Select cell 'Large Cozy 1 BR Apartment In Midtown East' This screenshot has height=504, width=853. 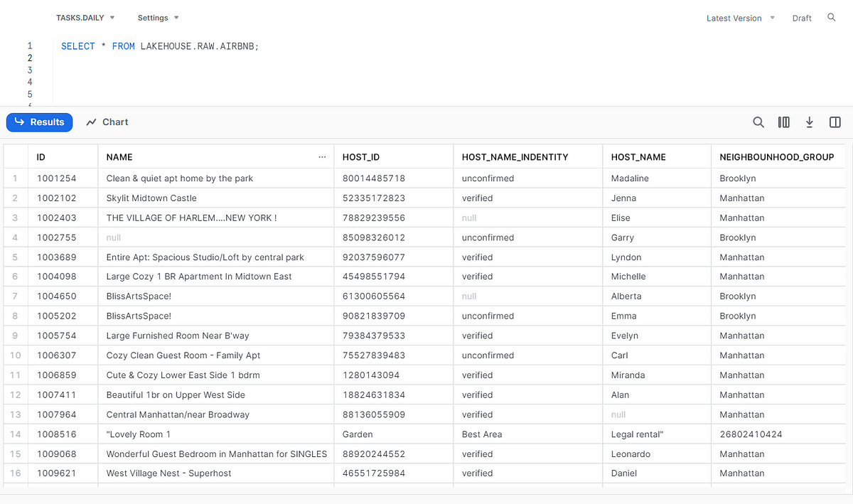click(215, 277)
